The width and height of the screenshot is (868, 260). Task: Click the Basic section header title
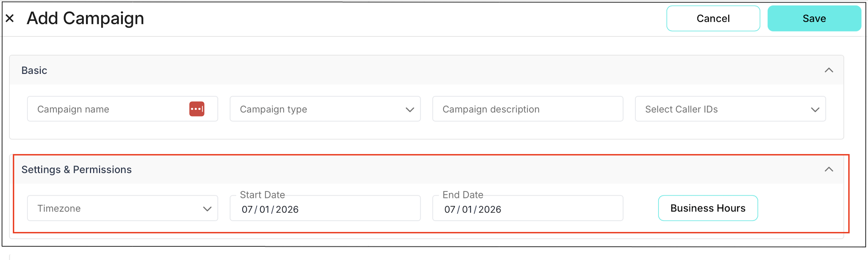click(34, 70)
